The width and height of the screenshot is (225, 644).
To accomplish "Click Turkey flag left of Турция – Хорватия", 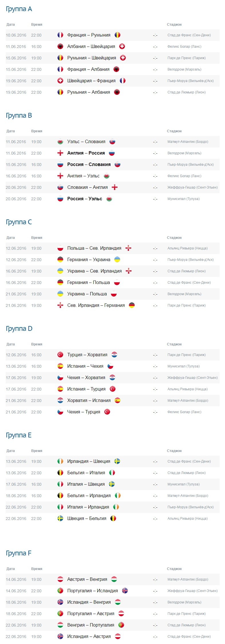I will pos(60,355).
